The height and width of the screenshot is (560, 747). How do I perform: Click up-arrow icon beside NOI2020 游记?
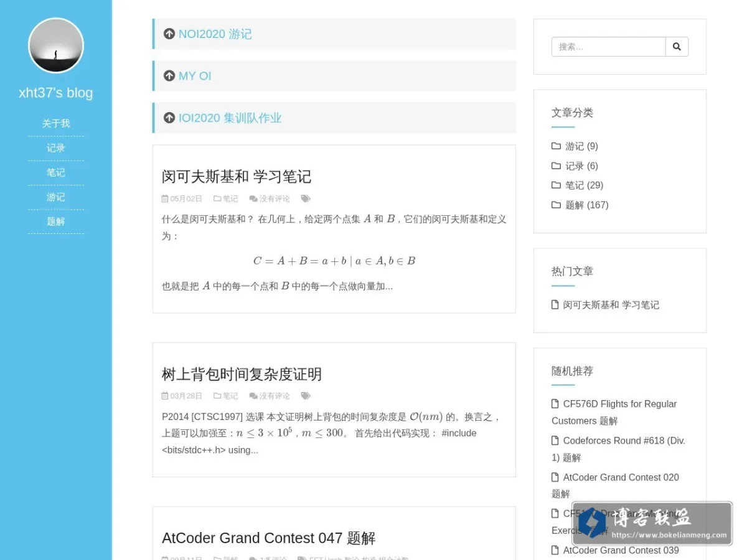(169, 34)
